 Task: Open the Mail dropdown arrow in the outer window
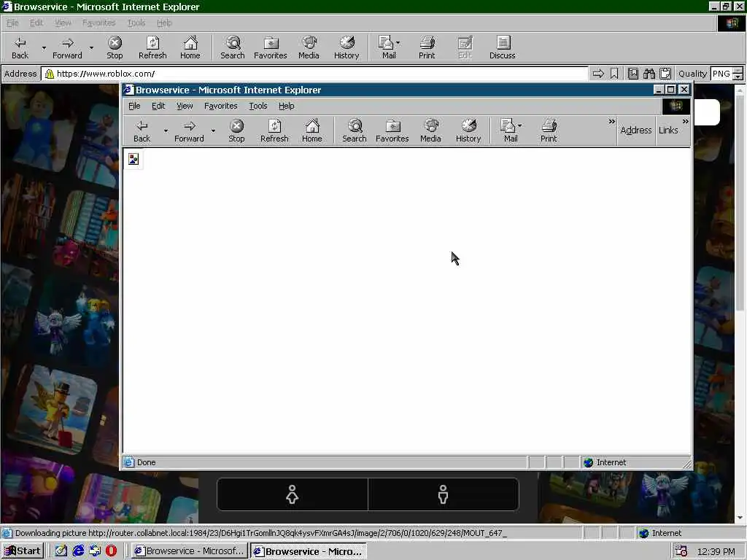pyautogui.click(x=398, y=43)
